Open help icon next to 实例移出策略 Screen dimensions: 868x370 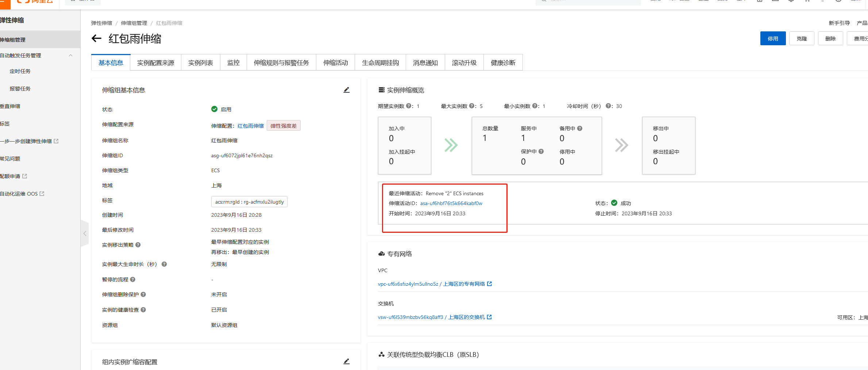pyautogui.click(x=138, y=245)
